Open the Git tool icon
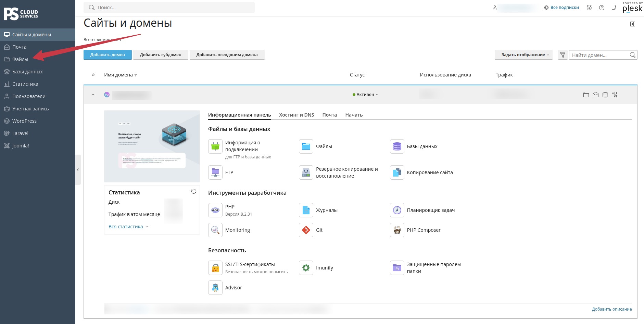The width and height of the screenshot is (644, 324). click(306, 230)
